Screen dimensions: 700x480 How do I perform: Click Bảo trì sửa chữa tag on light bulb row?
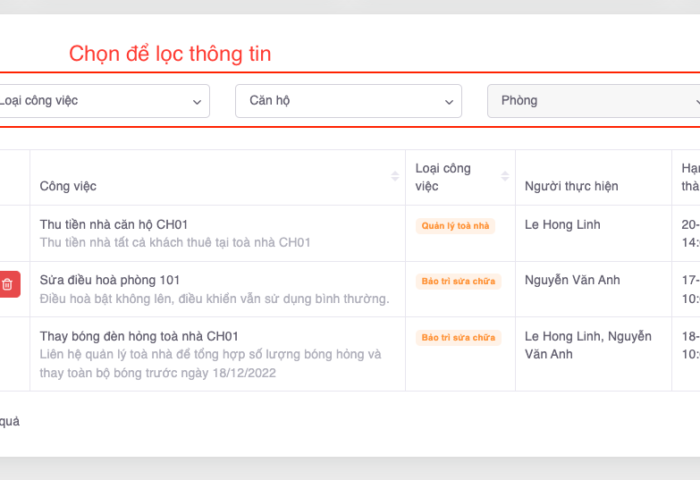pyautogui.click(x=457, y=337)
